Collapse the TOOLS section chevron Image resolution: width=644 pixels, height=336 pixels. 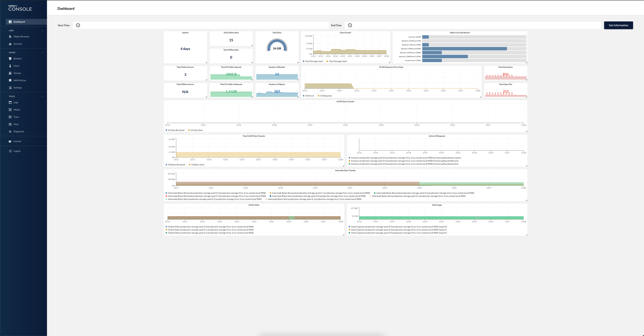click(x=42, y=96)
